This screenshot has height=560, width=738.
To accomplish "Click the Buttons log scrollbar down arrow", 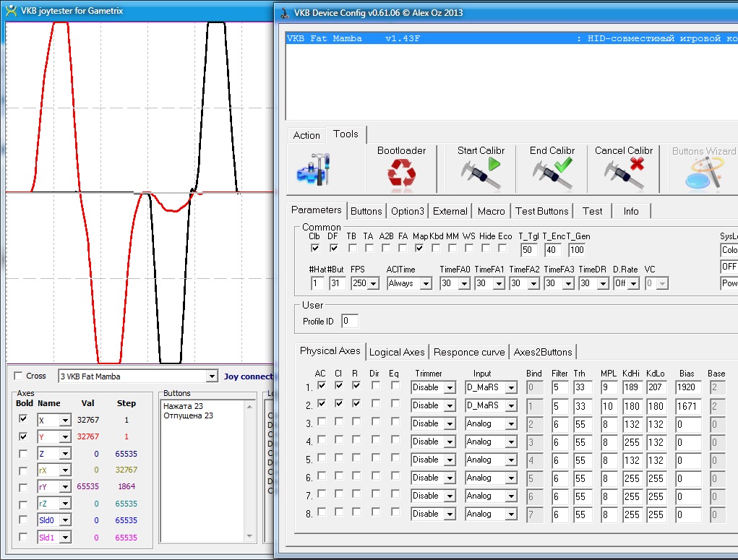I will (249, 536).
